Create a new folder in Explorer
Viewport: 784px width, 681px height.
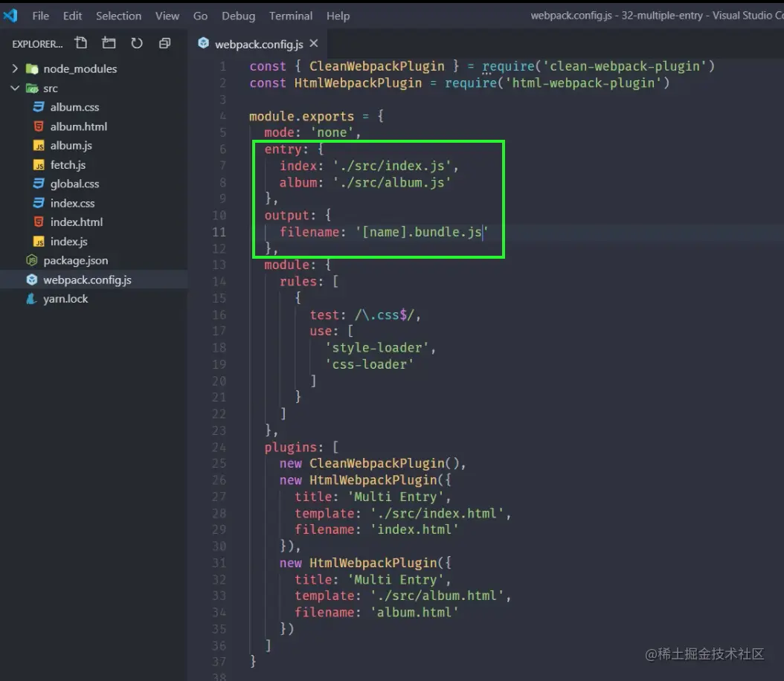pyautogui.click(x=109, y=43)
